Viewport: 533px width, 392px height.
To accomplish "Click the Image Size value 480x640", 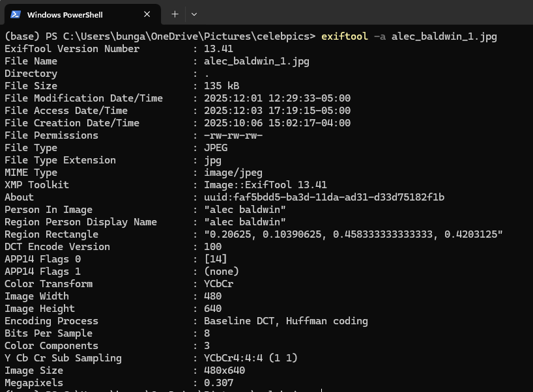I will coord(225,370).
